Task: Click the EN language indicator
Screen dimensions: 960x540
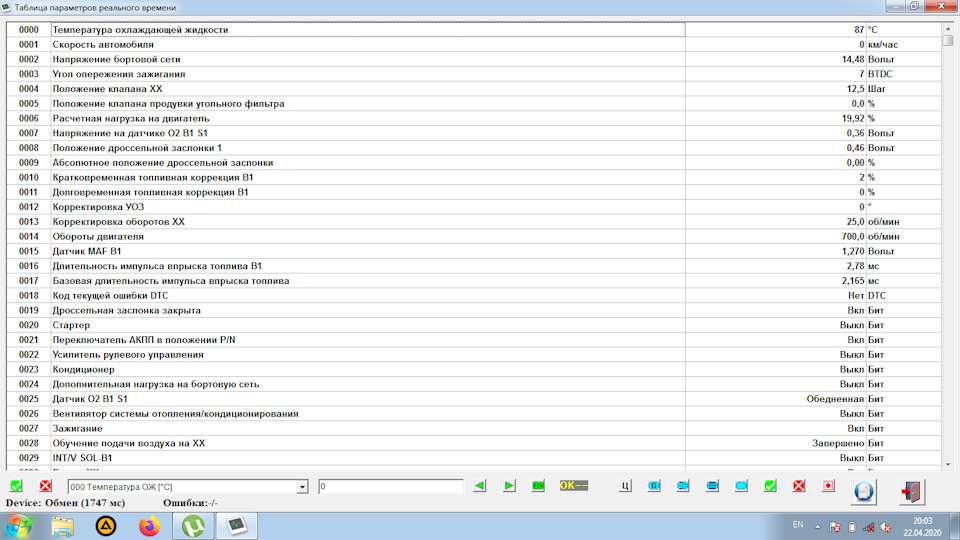Action: [798, 525]
